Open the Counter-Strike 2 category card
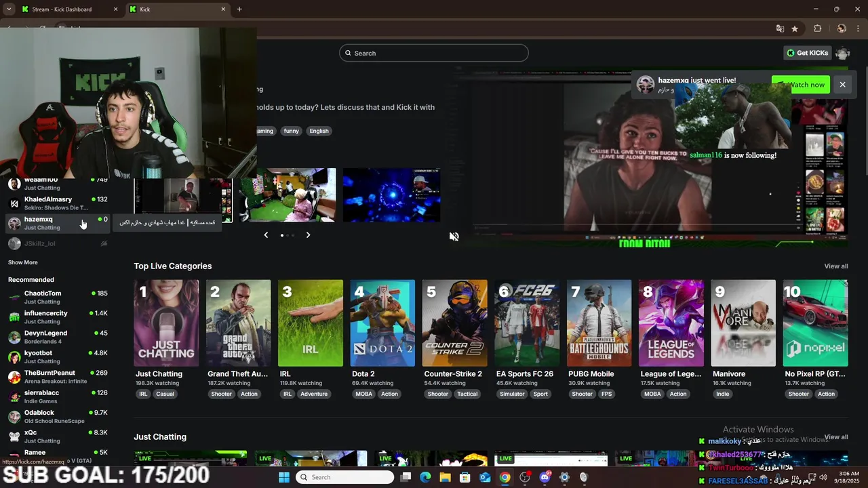Image resolution: width=868 pixels, height=488 pixels. (455, 323)
